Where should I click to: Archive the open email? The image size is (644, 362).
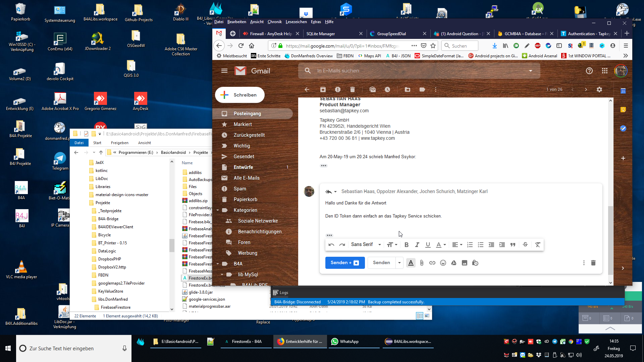(323, 89)
